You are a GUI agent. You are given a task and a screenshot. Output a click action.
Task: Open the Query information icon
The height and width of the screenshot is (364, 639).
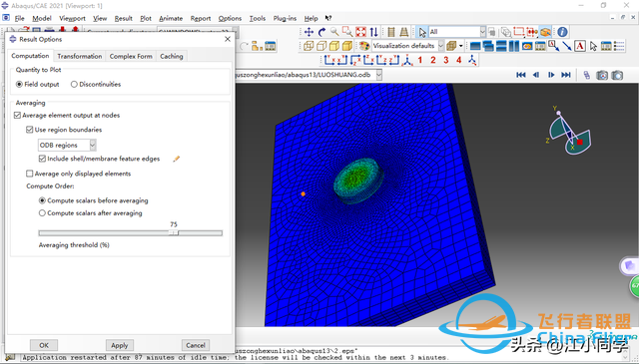[x=562, y=32]
